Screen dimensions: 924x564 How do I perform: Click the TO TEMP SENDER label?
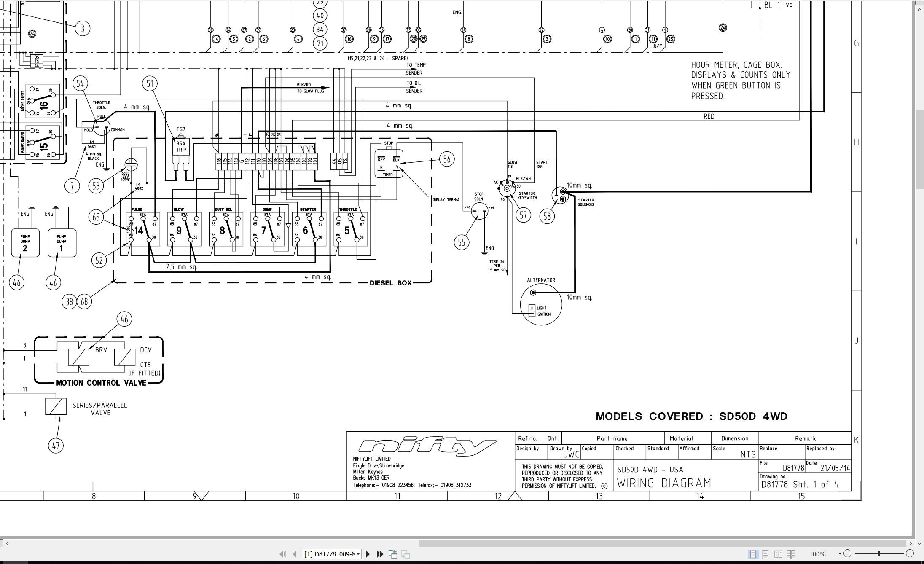416,69
